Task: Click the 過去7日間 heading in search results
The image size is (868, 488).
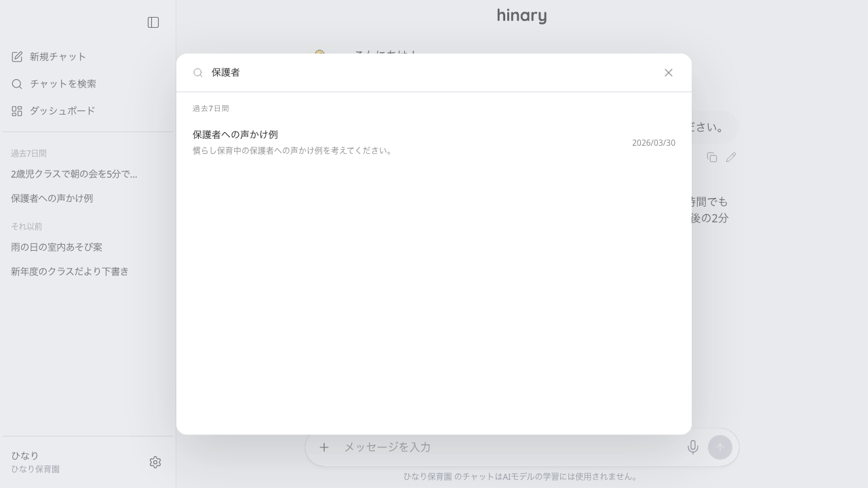Action: click(211, 108)
